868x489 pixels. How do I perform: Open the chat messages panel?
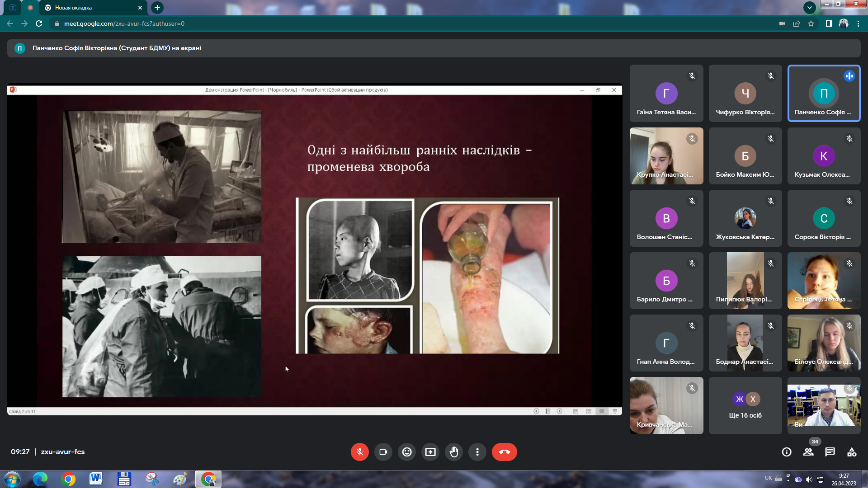(x=830, y=452)
